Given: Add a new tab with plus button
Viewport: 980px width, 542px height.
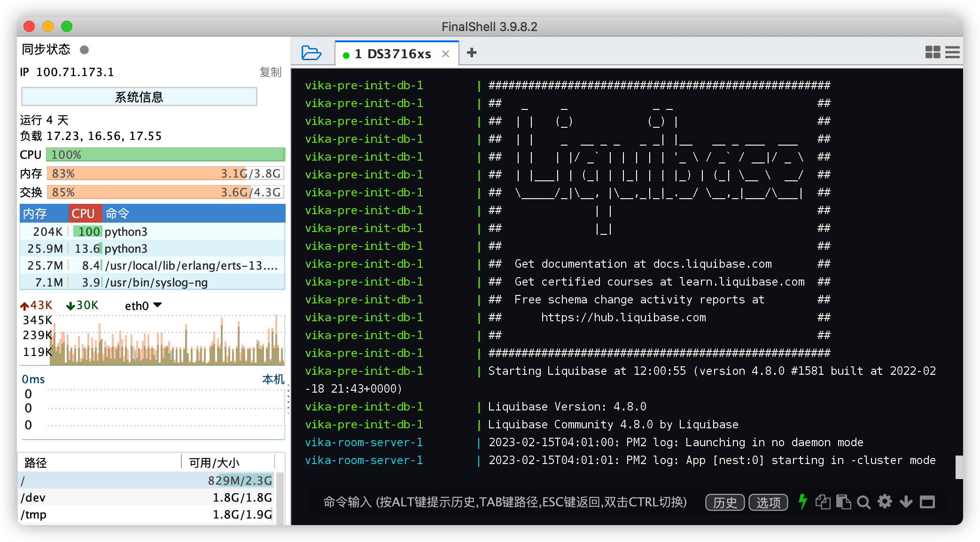Looking at the screenshot, I should 472,53.
